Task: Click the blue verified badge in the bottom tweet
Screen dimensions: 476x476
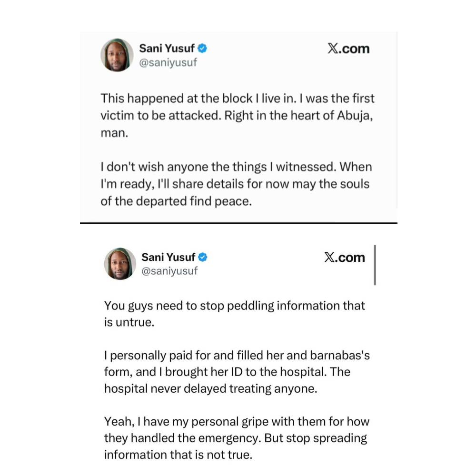Action: click(x=203, y=257)
